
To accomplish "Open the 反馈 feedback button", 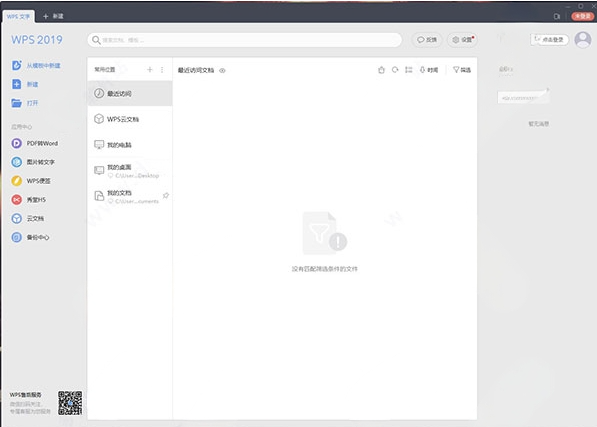I will pos(427,40).
